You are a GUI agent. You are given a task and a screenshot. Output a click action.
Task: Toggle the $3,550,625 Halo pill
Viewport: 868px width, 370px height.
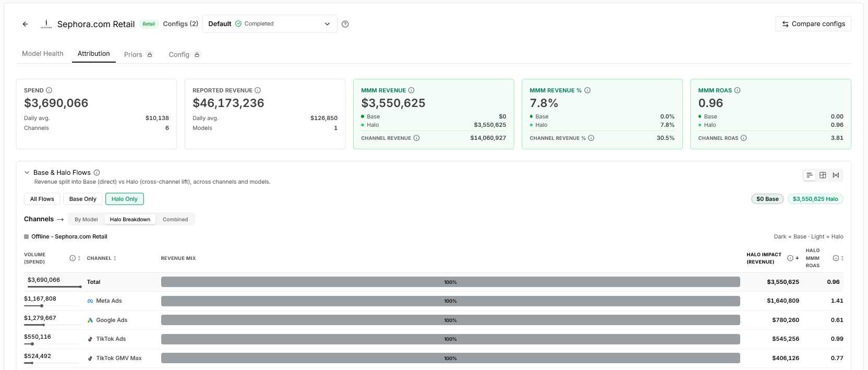coord(815,199)
